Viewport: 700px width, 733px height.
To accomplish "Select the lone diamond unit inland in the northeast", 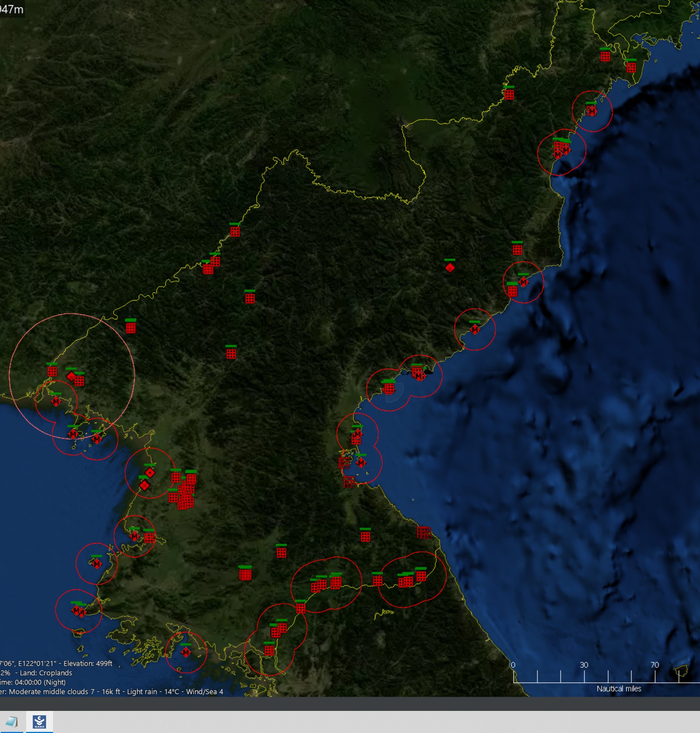I will (449, 267).
